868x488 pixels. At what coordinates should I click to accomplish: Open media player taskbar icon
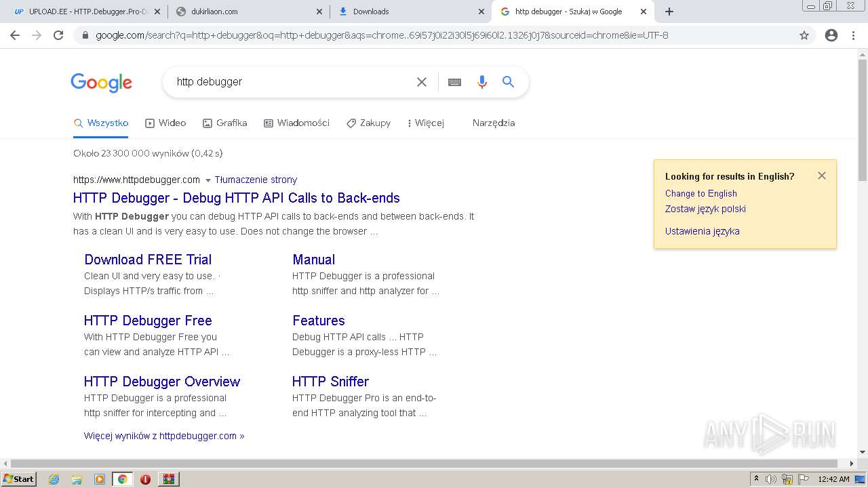tap(100, 479)
